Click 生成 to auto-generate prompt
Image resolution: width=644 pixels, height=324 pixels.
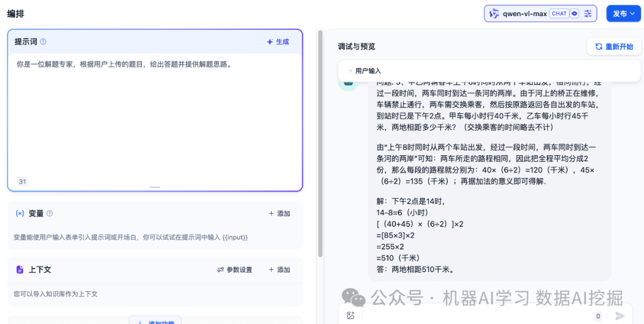click(278, 42)
